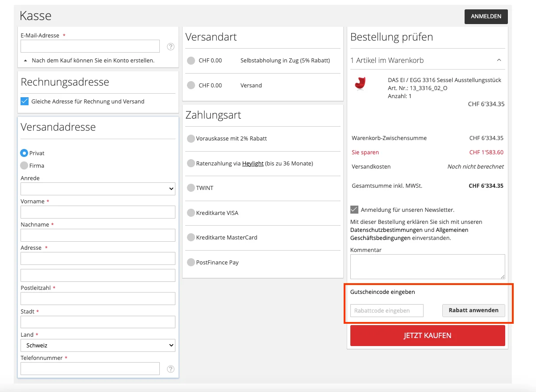Open the Datenschutzbestimmungen link
Image resolution: width=536 pixels, height=392 pixels.
[x=386, y=230]
